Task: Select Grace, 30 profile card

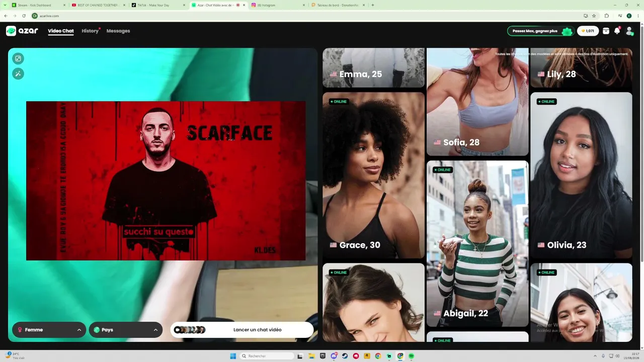Action: (x=373, y=175)
